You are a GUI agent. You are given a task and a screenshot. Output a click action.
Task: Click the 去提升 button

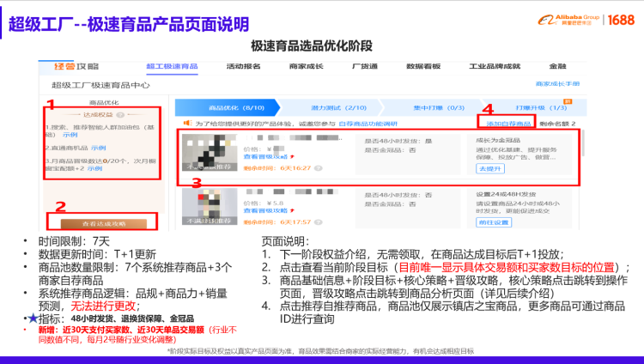coord(490,169)
